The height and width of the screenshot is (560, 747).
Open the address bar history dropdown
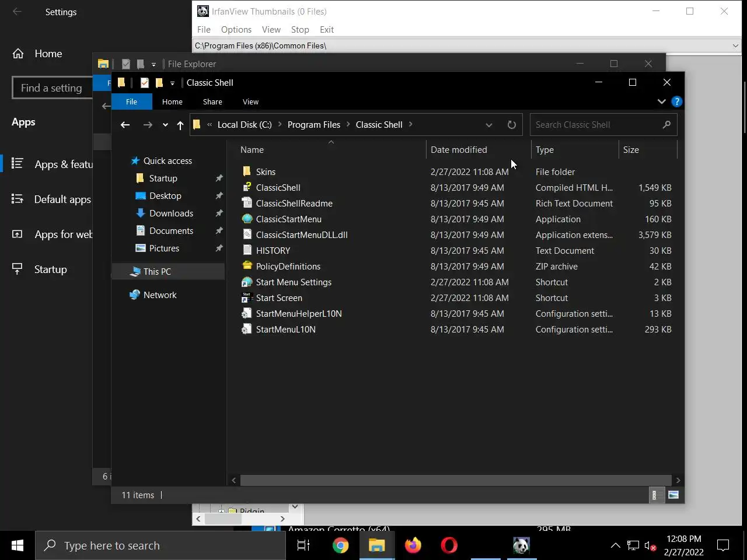click(489, 125)
